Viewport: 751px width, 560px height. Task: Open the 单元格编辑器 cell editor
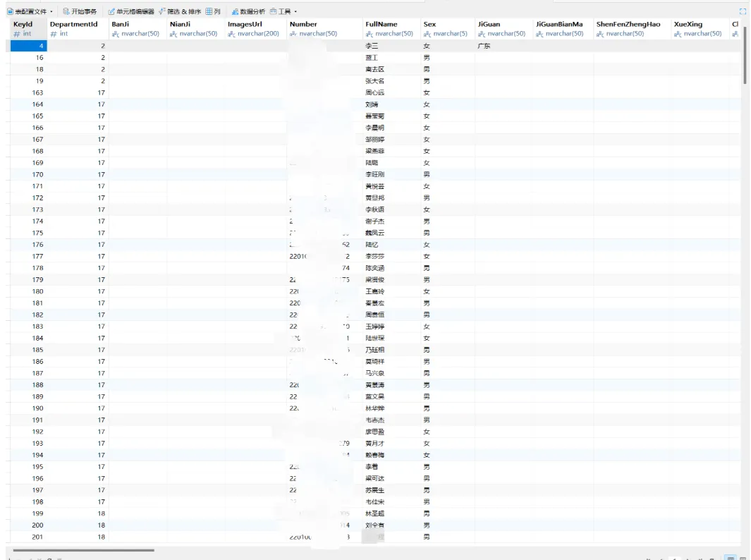[130, 11]
